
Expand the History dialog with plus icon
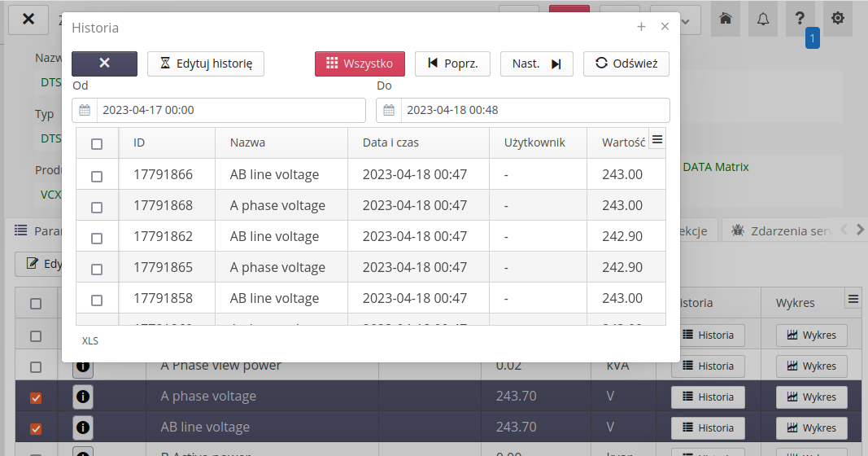click(641, 27)
